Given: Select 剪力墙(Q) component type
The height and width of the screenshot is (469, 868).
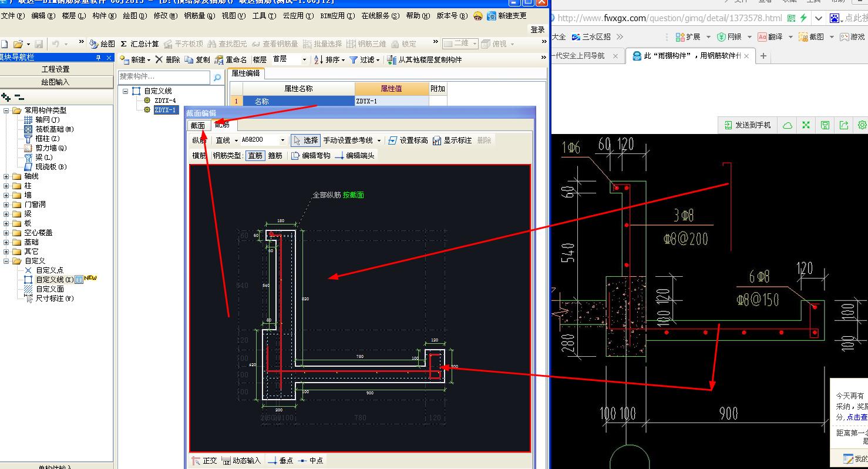Looking at the screenshot, I should 51,148.
